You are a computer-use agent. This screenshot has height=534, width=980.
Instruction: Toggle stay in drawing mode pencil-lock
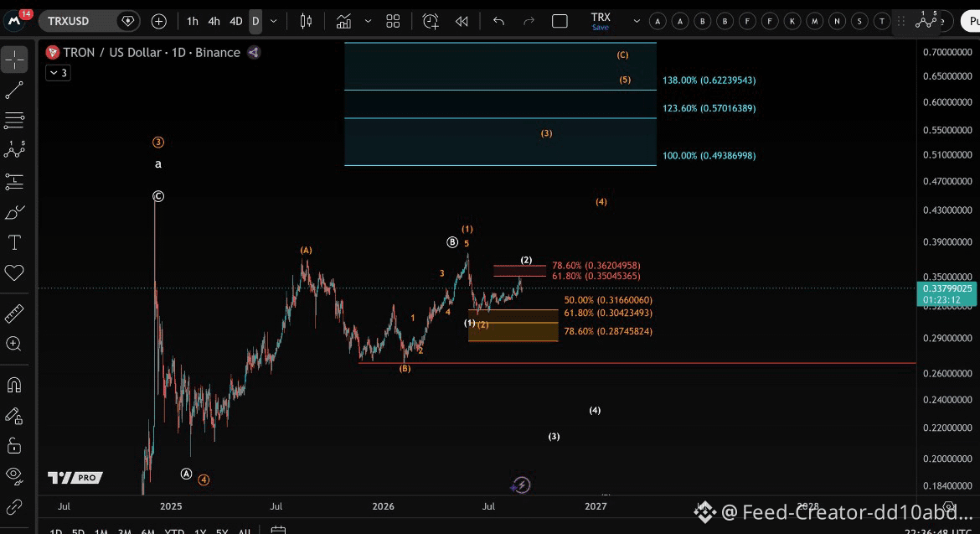[x=14, y=416]
